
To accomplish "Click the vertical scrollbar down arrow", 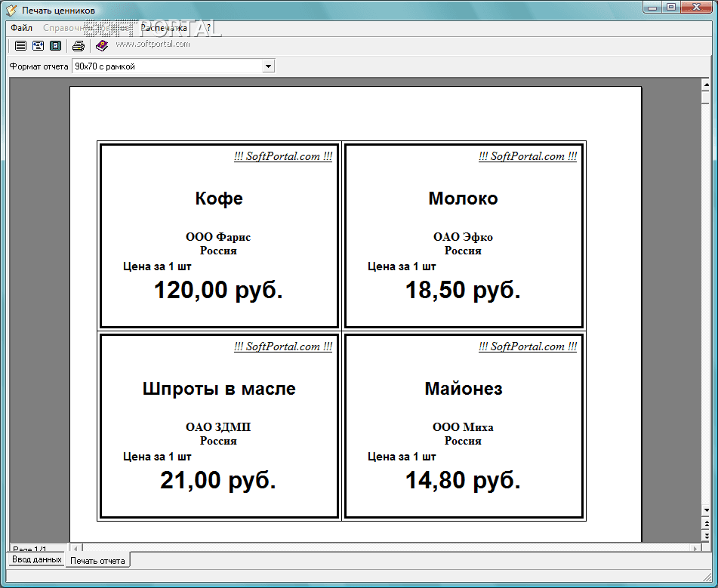I will tap(706, 510).
